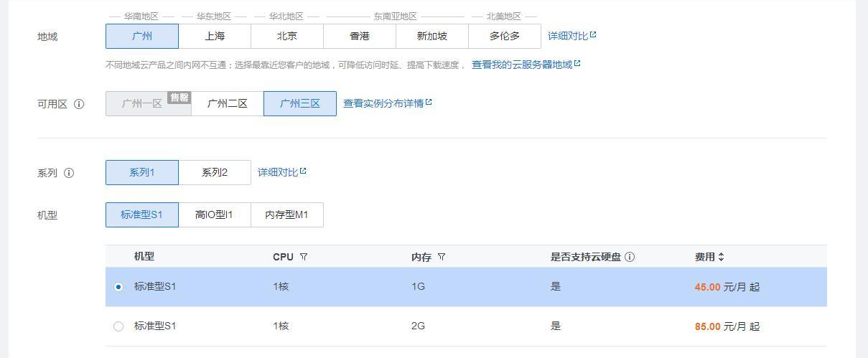
Task: Click the info icon beside 系列 label
Action: tap(69, 173)
